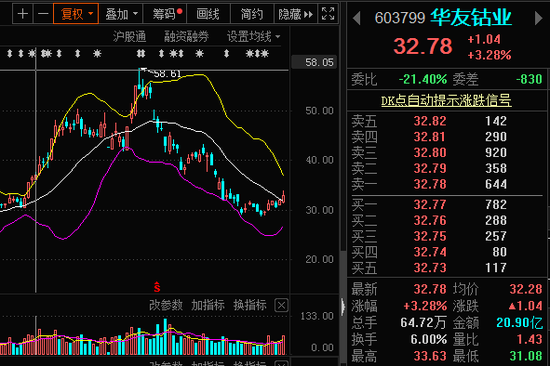Click 卖五 volume 142
This screenshot has height=366, width=550.
point(496,121)
